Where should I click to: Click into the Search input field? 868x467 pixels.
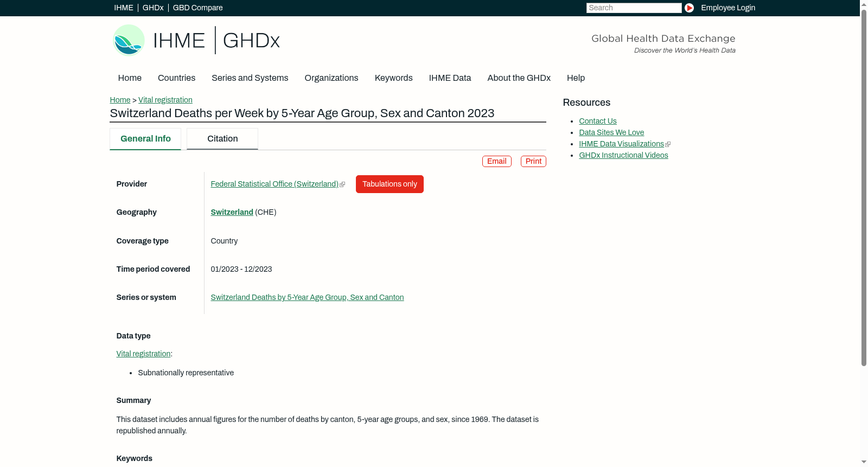click(634, 8)
